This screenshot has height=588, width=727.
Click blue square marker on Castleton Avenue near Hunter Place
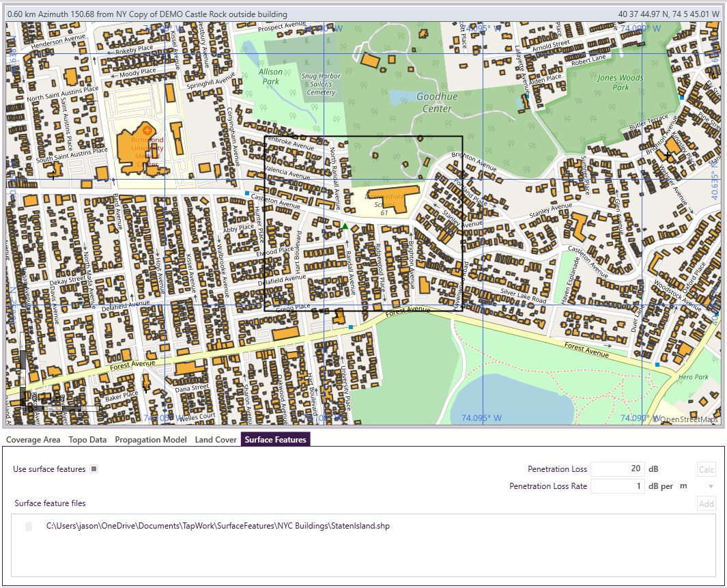(247, 194)
